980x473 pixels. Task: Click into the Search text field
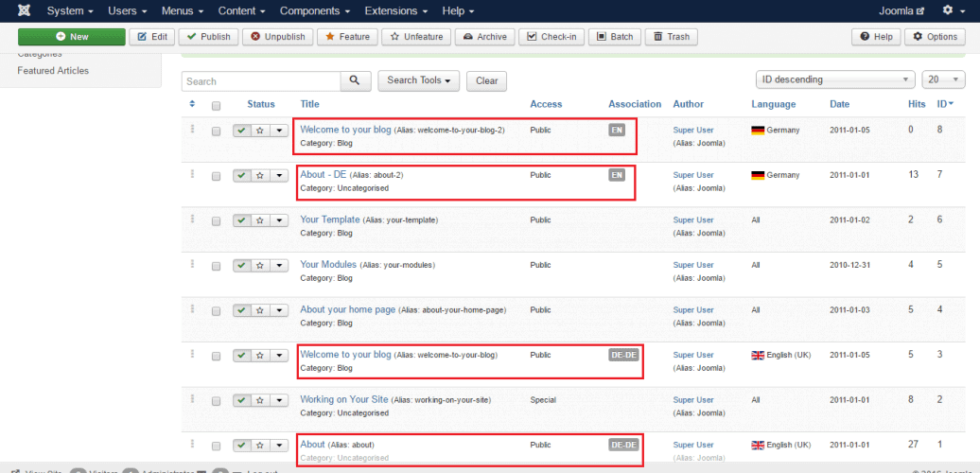261,81
